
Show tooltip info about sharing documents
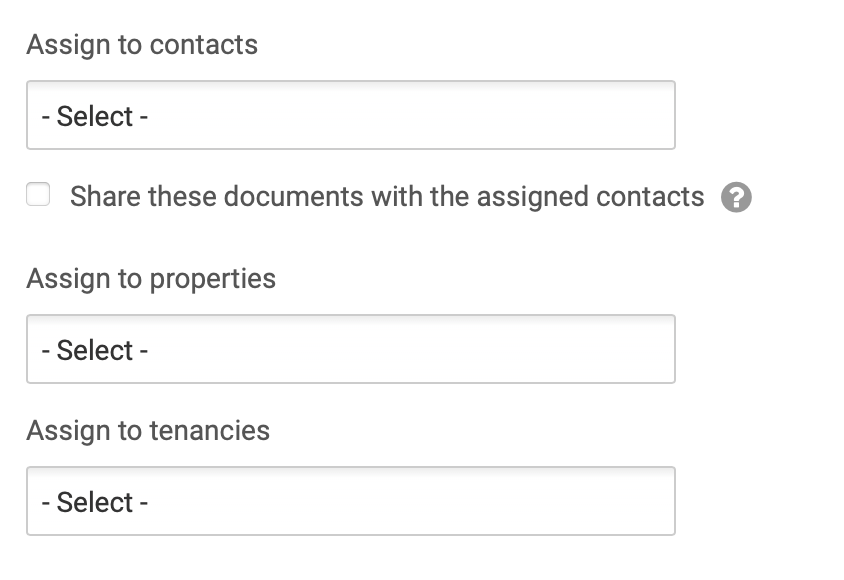coord(736,197)
